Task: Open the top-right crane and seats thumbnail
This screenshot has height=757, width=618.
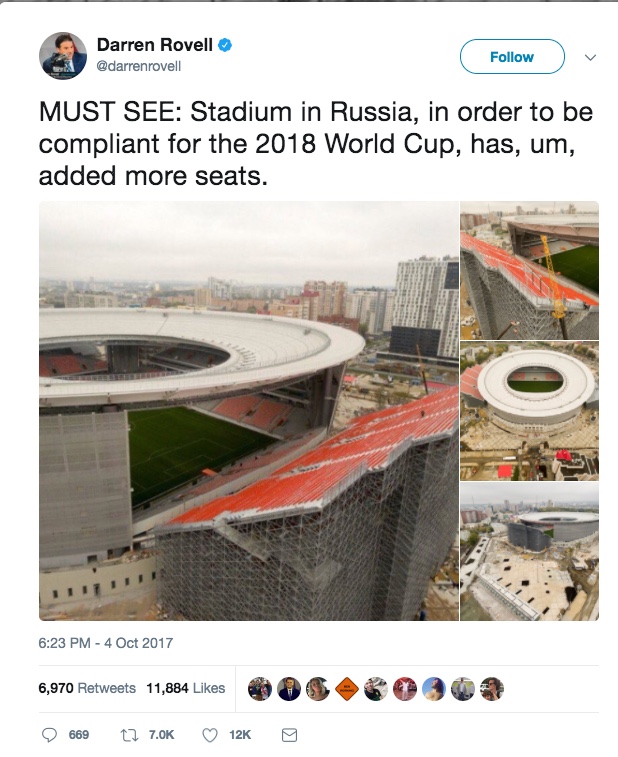Action: [529, 270]
